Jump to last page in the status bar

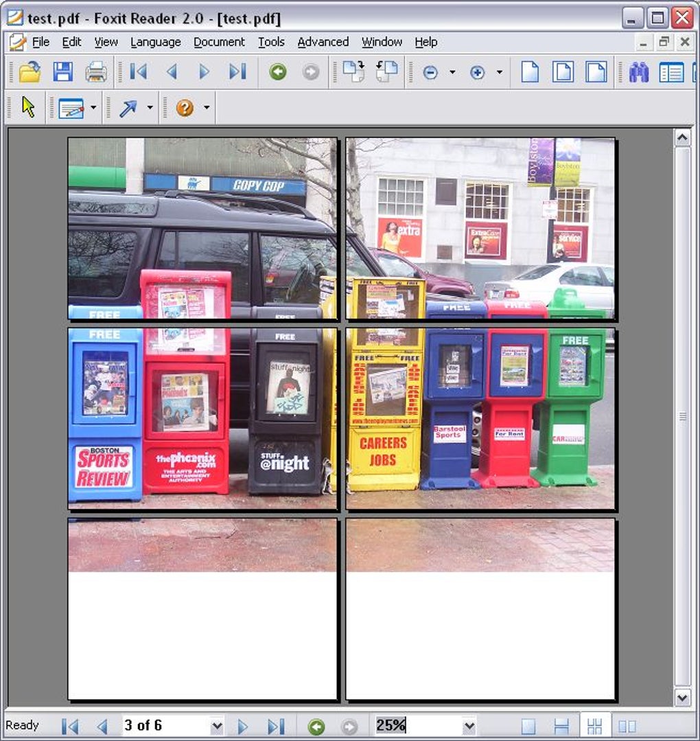(277, 726)
